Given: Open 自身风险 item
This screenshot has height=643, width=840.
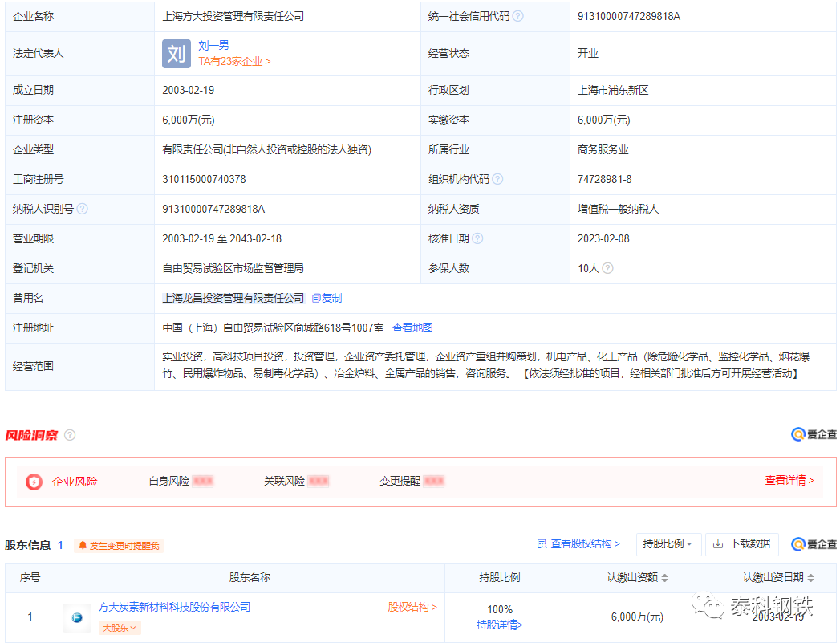Looking at the screenshot, I should (x=181, y=481).
